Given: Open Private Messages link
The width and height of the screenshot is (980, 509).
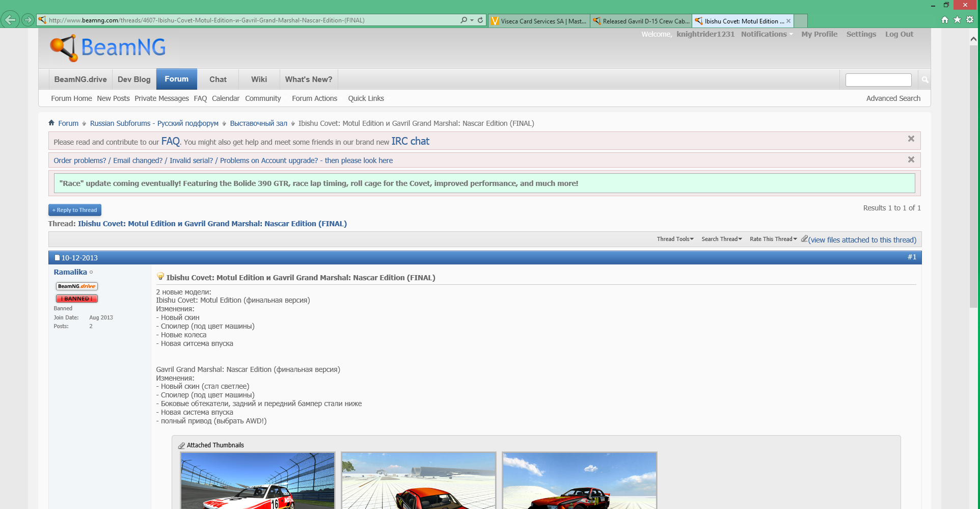Looking at the screenshot, I should pyautogui.click(x=161, y=98).
